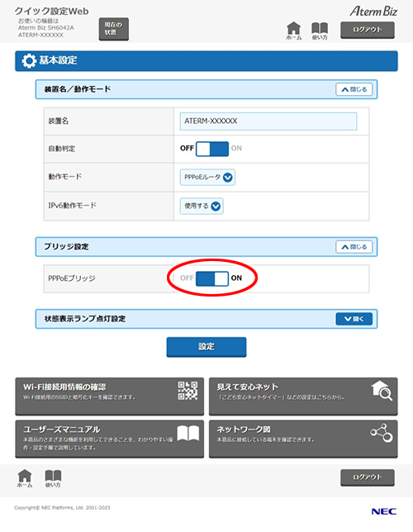
Task: Click the blue 設定 button
Action: click(206, 347)
